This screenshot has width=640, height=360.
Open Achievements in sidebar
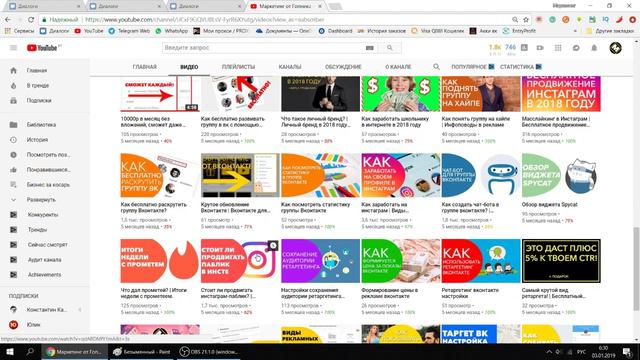click(45, 275)
